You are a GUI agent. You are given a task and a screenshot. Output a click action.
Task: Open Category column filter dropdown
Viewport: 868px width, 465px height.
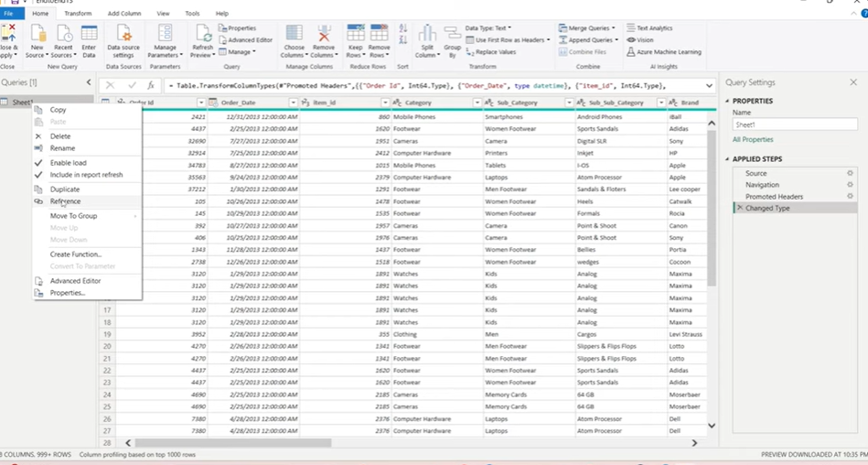477,103
